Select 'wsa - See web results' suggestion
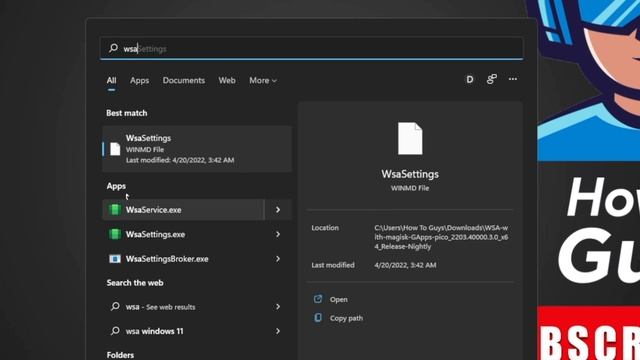Screen dimensions: 640x360 point(183,307)
